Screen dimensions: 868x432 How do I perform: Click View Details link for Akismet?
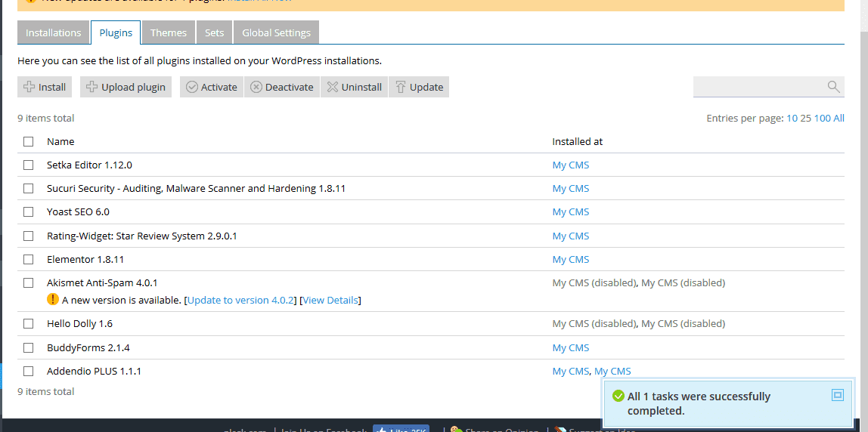tap(330, 301)
